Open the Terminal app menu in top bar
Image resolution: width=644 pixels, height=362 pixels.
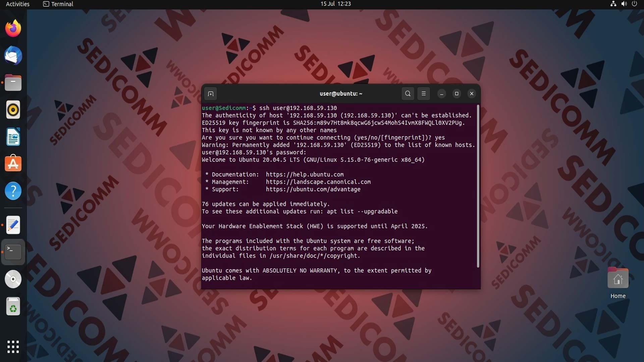(x=58, y=4)
